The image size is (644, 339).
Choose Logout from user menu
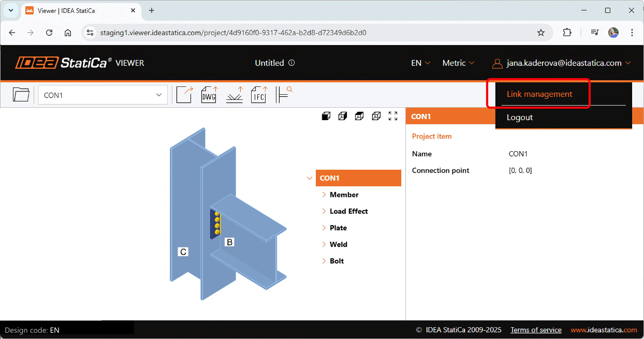click(x=520, y=117)
